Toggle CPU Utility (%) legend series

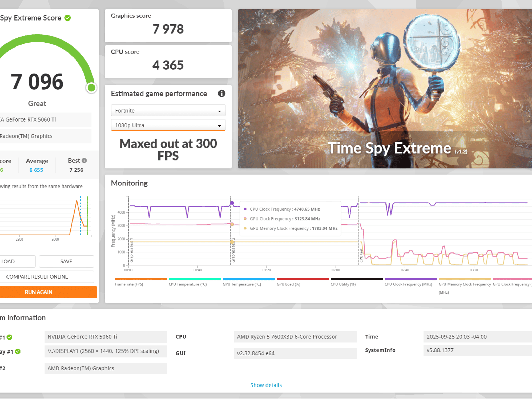357,282
